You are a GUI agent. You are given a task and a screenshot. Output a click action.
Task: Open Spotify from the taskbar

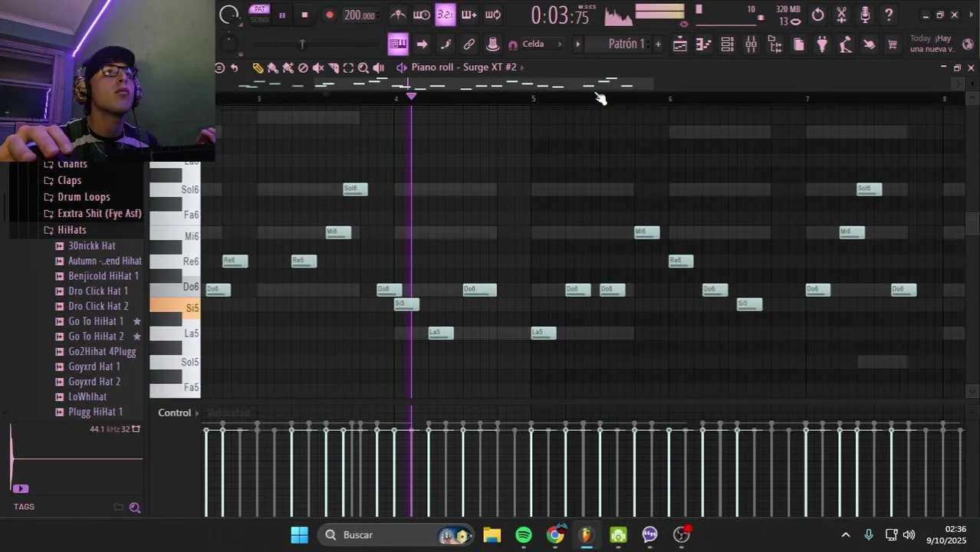pyautogui.click(x=524, y=534)
